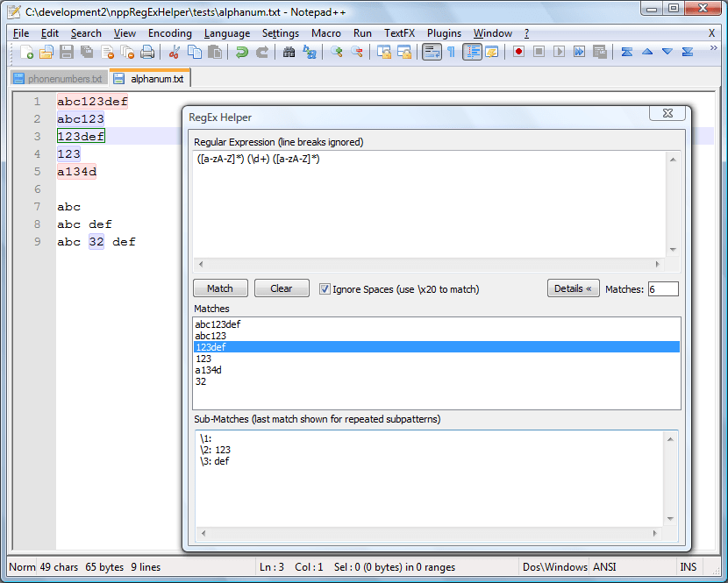The width and height of the screenshot is (728, 583).
Task: Open a file with the Open folder icon
Action: pyautogui.click(x=46, y=52)
